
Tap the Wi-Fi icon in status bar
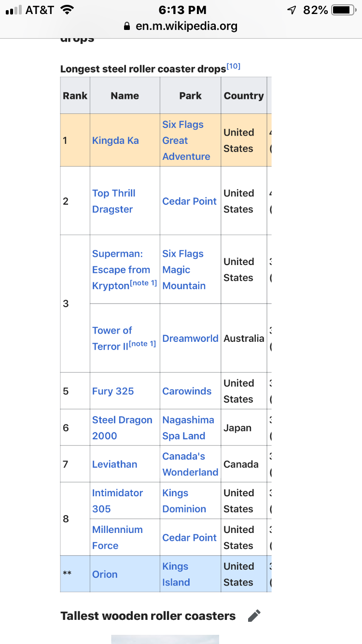(x=68, y=10)
